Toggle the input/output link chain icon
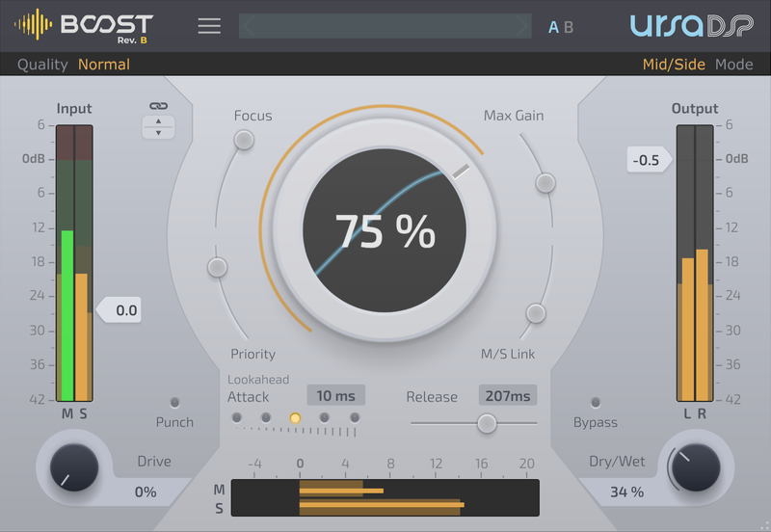The width and height of the screenshot is (771, 532). pos(158,106)
